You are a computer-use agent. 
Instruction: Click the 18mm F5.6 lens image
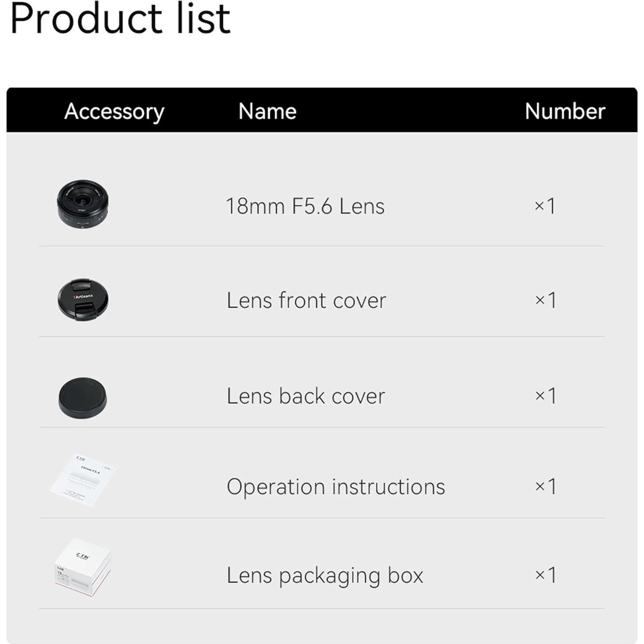83,204
